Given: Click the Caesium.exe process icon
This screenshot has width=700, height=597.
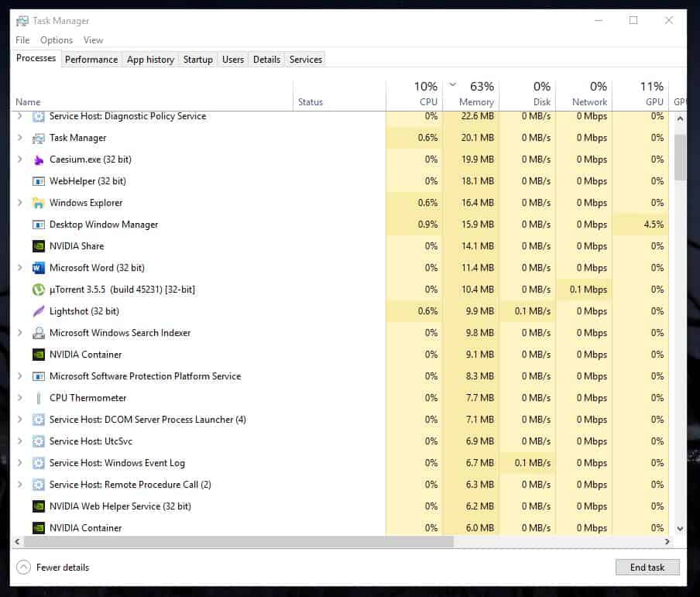Looking at the screenshot, I should [x=39, y=160].
